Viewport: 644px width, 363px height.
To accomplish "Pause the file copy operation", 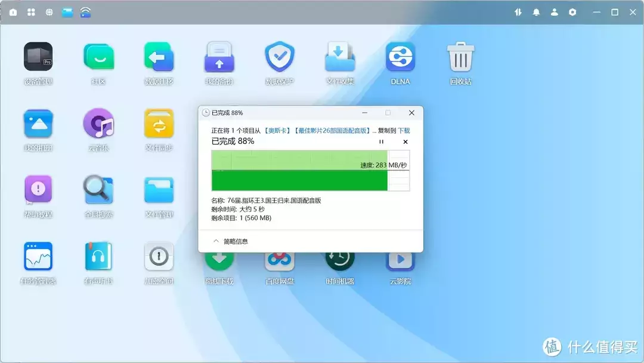I will [x=381, y=142].
